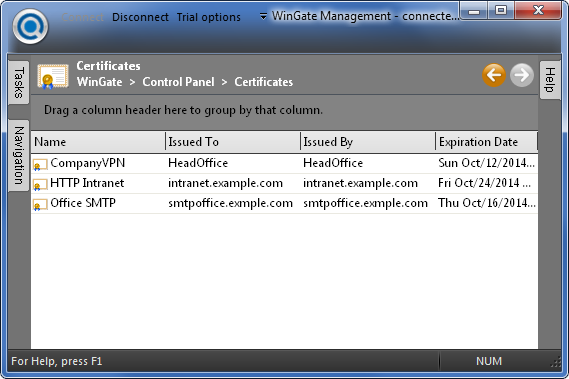
Task: Select the HTTP Intranet row name
Action: pyautogui.click(x=87, y=183)
